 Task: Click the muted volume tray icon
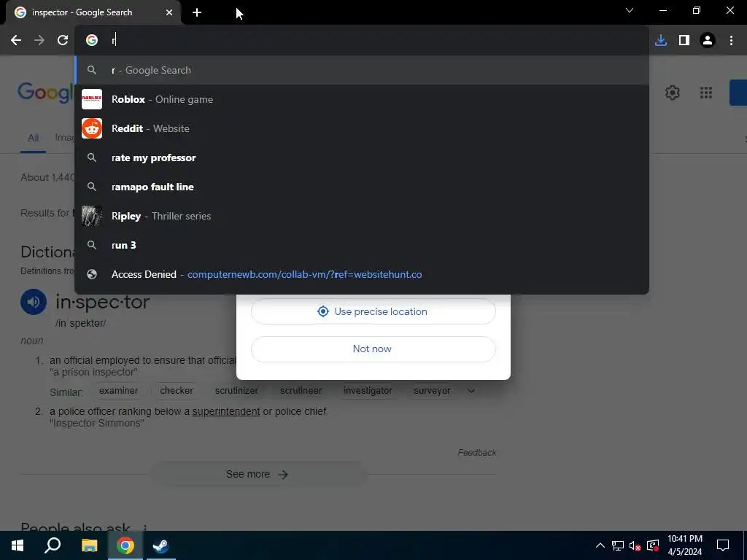(x=635, y=545)
